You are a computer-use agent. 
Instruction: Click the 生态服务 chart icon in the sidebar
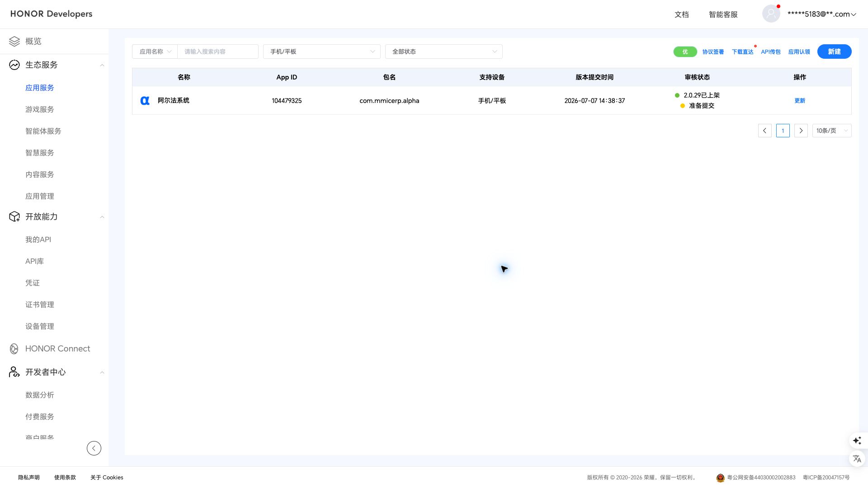[x=14, y=65]
